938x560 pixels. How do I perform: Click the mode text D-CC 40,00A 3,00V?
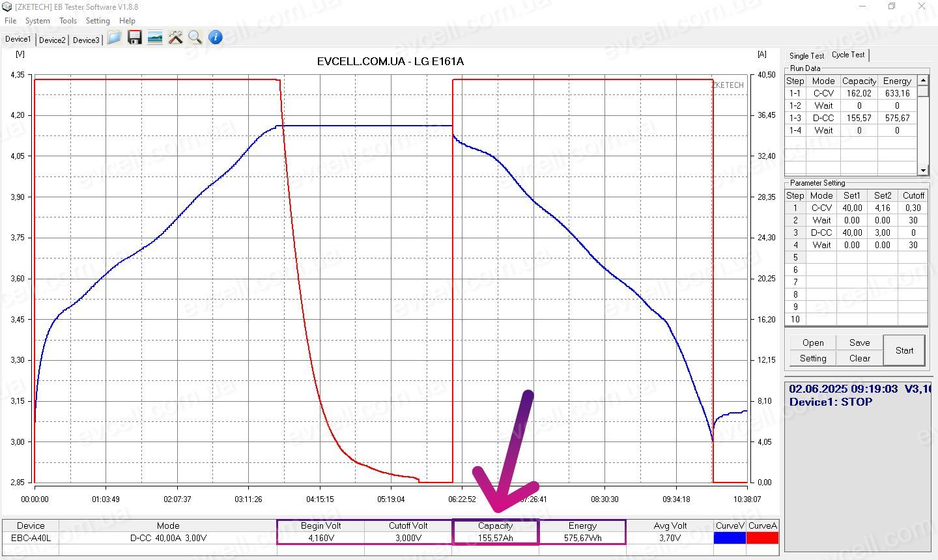tap(168, 538)
